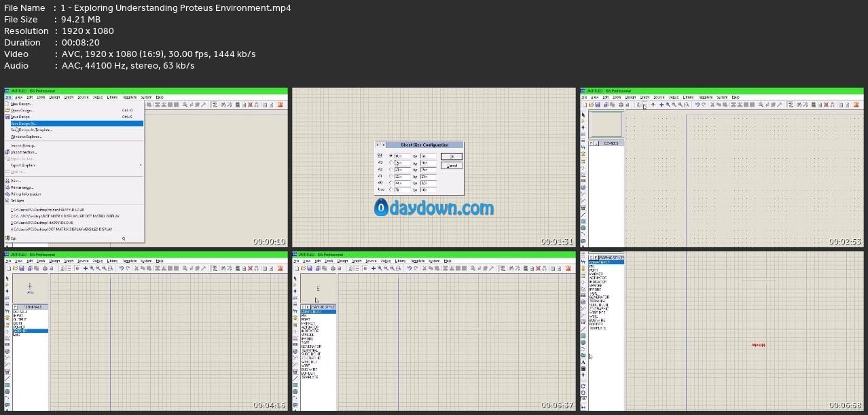Click red ARES icon in the 00:00:10 frame toolbar
868x415 pixels.
tap(281, 105)
